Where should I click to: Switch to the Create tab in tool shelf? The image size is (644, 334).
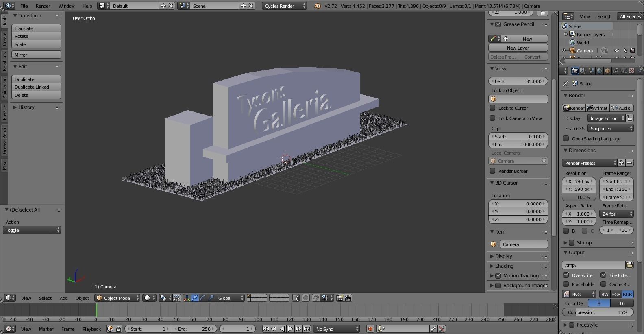click(4, 39)
